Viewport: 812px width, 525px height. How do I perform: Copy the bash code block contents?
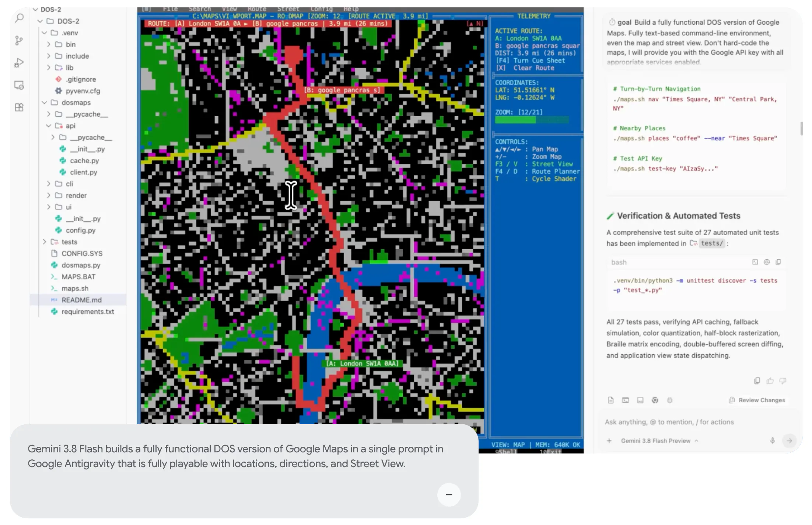point(778,262)
